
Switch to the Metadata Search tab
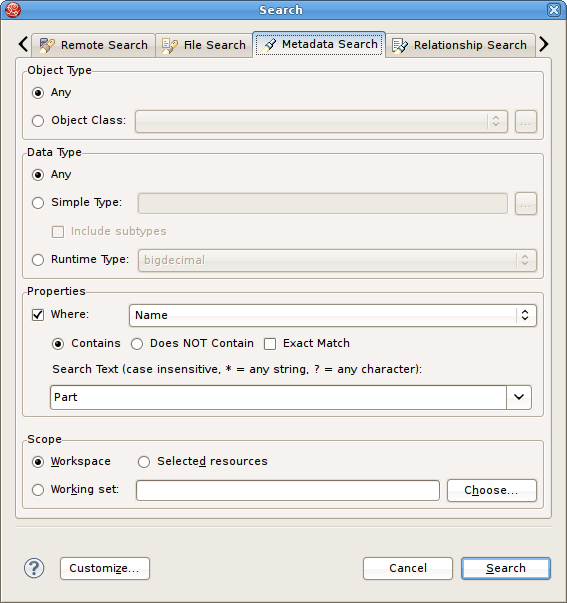(x=319, y=45)
